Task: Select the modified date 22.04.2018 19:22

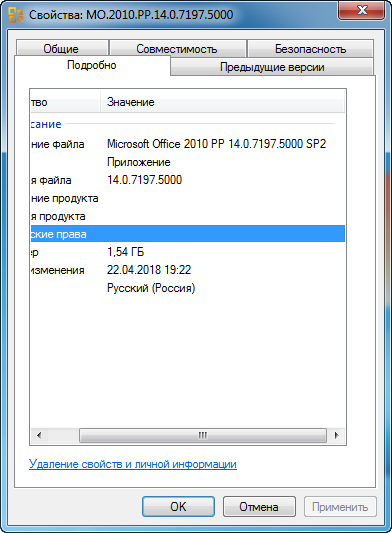Action: (x=149, y=270)
